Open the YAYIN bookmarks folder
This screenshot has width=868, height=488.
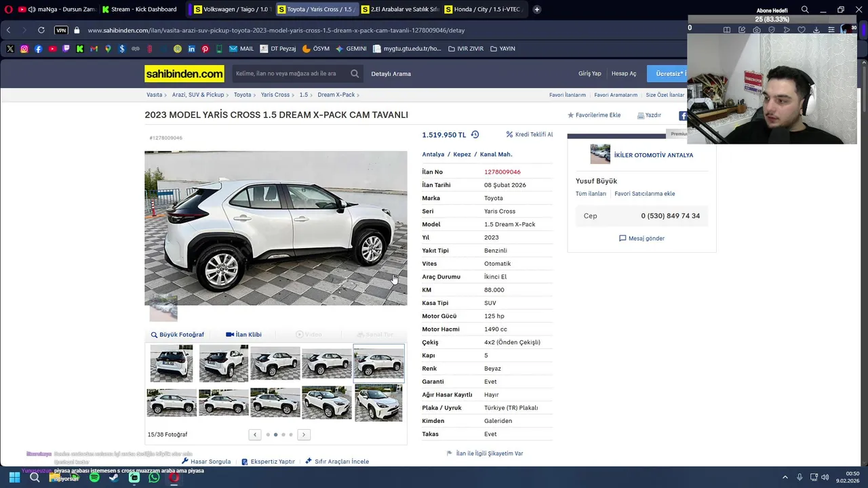click(x=502, y=49)
